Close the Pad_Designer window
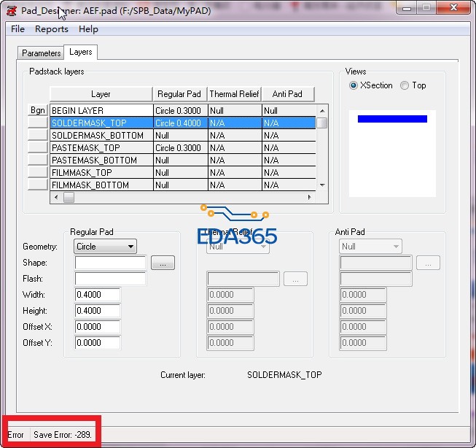 tap(453, 8)
